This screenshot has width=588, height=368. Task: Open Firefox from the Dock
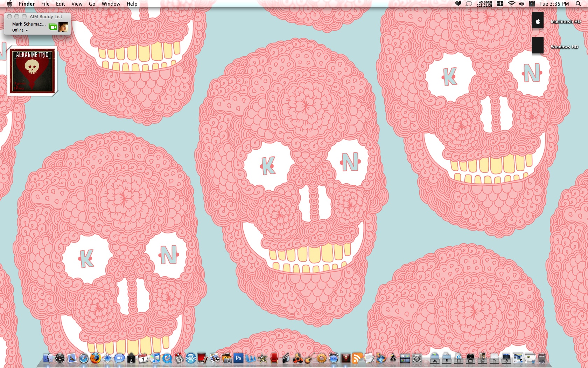(x=96, y=358)
